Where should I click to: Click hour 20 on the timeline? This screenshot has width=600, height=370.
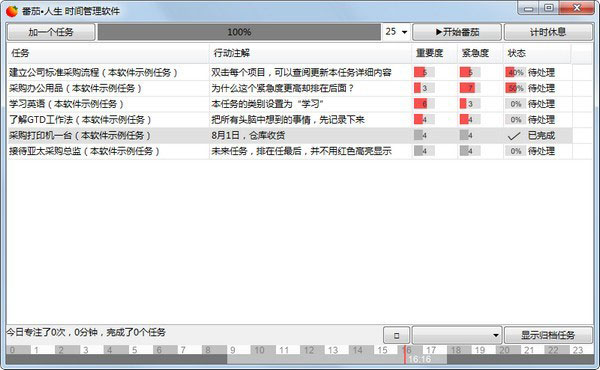(x=504, y=350)
